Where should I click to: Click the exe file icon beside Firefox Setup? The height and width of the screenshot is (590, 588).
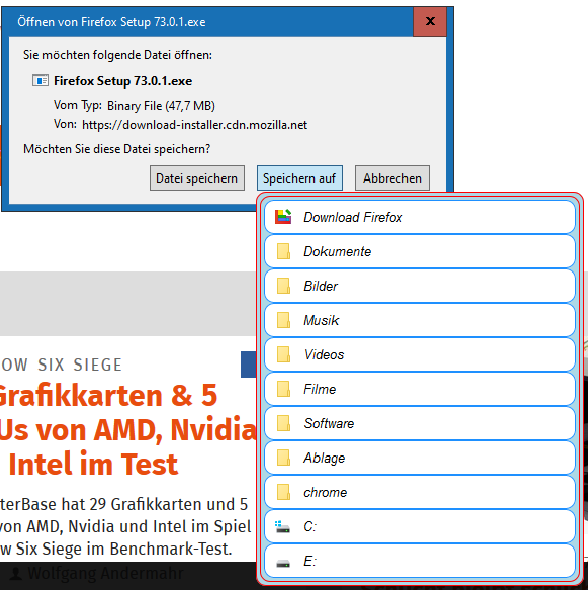pos(40,80)
